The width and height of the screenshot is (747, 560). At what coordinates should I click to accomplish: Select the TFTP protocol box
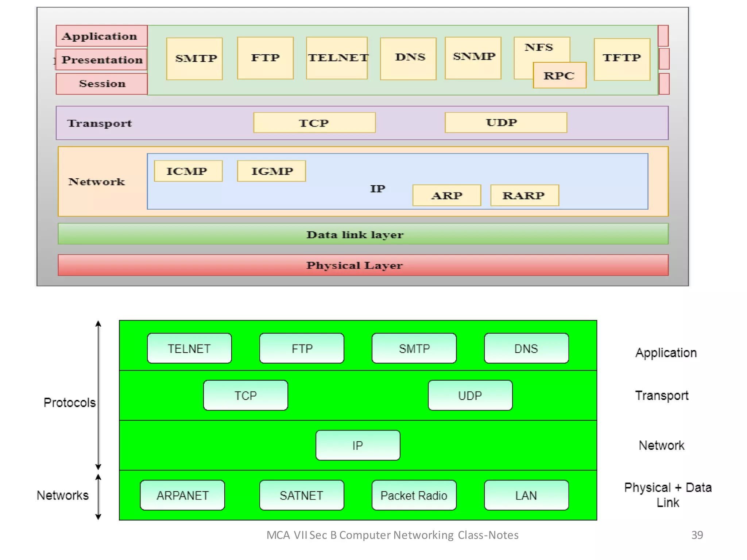[622, 59]
